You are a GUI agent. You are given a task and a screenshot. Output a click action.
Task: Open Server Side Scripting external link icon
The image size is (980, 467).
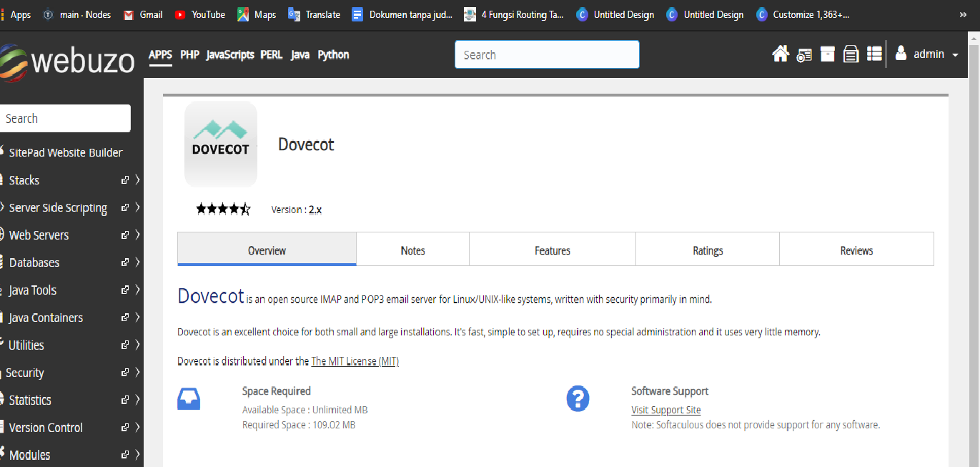pyautogui.click(x=125, y=207)
